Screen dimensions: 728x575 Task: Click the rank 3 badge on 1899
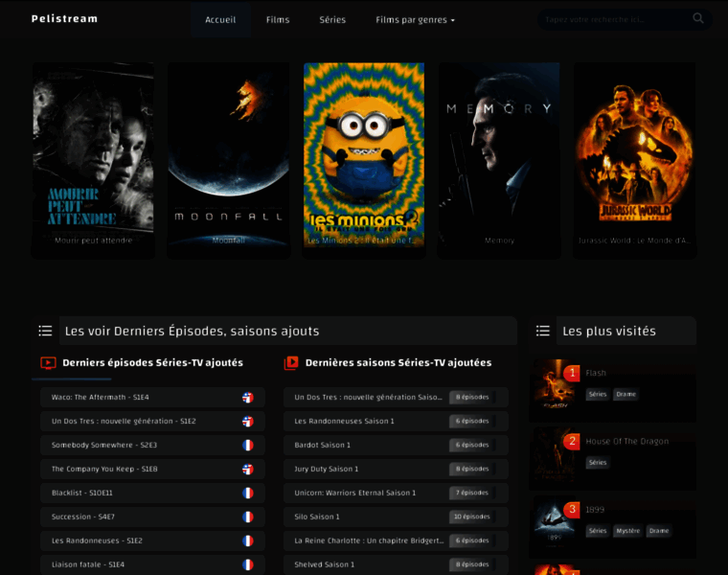pos(572,510)
